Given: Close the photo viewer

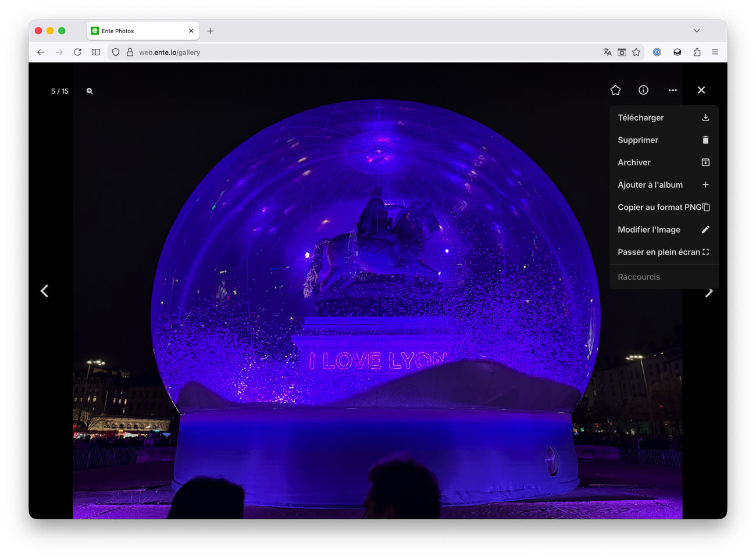Looking at the screenshot, I should (x=701, y=90).
